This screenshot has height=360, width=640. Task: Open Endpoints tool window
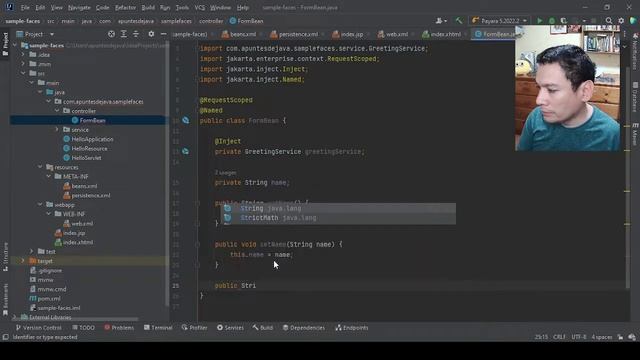point(351,328)
